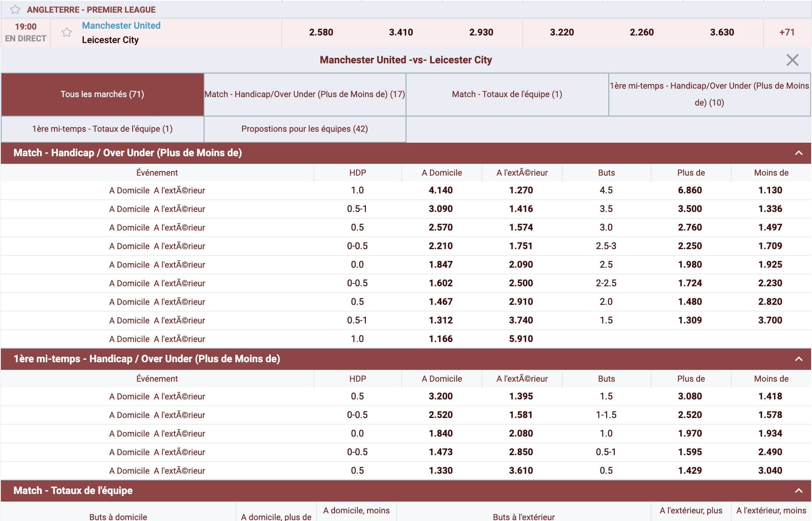Select Moins de odds 2.820

tap(770, 301)
